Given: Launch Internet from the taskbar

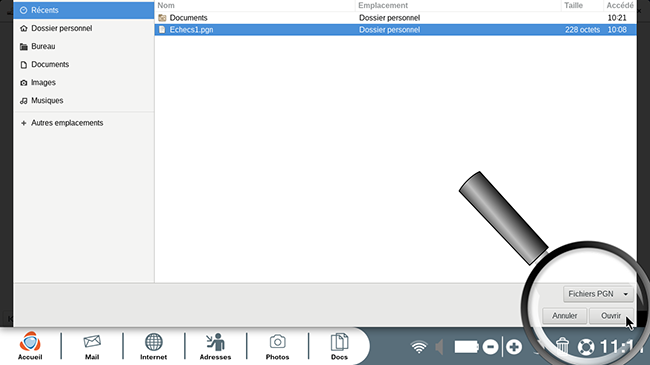Looking at the screenshot, I should 153,346.
